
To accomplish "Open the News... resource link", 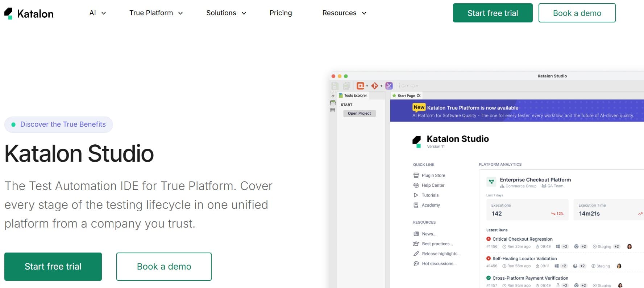I will point(429,234).
